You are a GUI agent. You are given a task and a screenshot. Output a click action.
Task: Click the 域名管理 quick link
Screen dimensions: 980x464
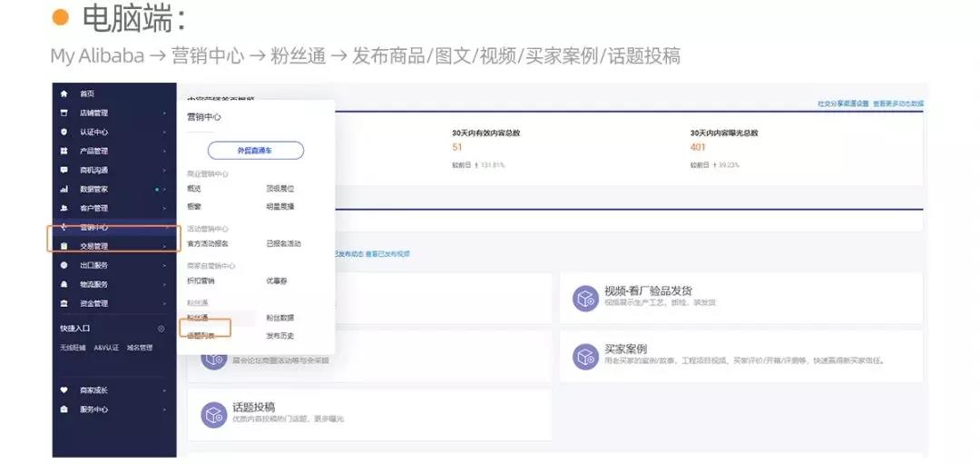140,348
